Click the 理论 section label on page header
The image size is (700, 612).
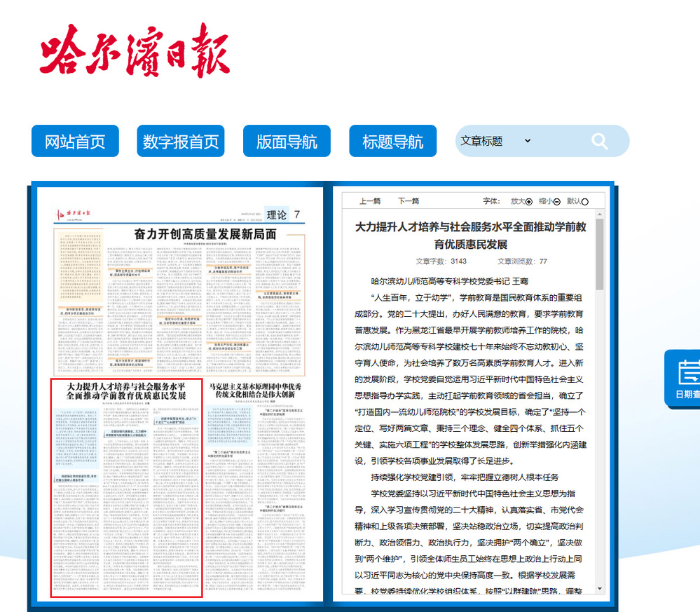click(276, 215)
